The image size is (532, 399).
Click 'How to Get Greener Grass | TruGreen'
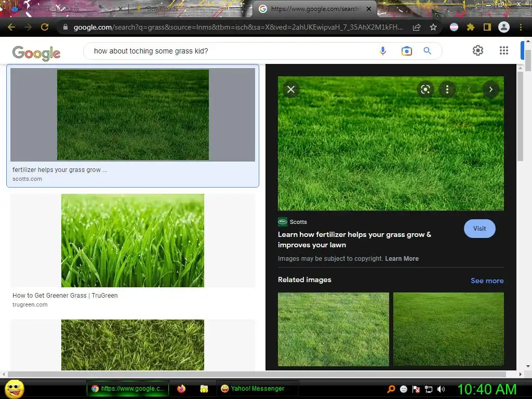65,296
